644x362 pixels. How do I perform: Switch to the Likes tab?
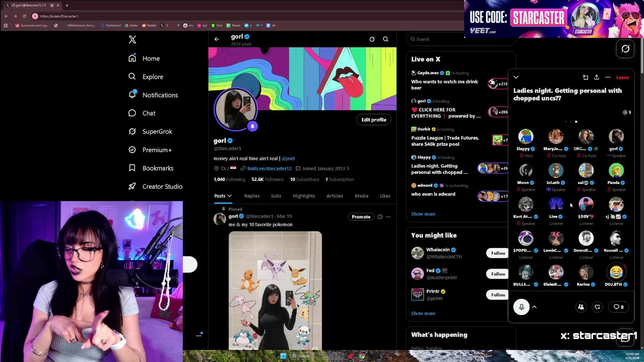click(385, 196)
